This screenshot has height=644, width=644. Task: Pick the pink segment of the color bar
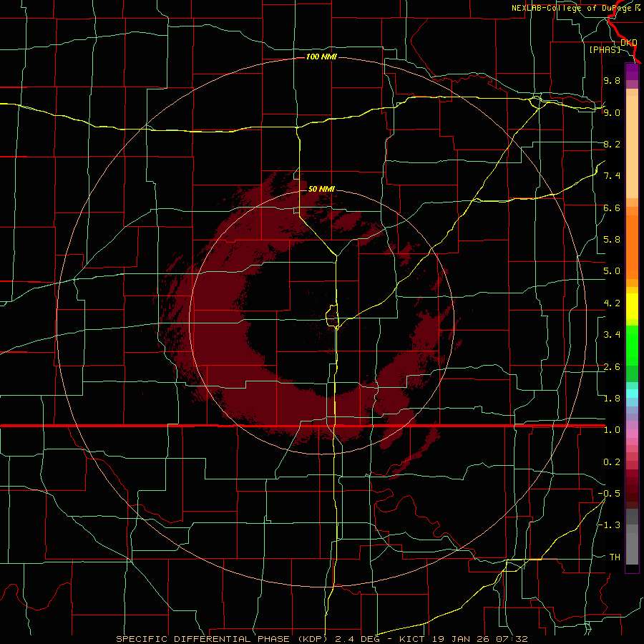click(632, 434)
